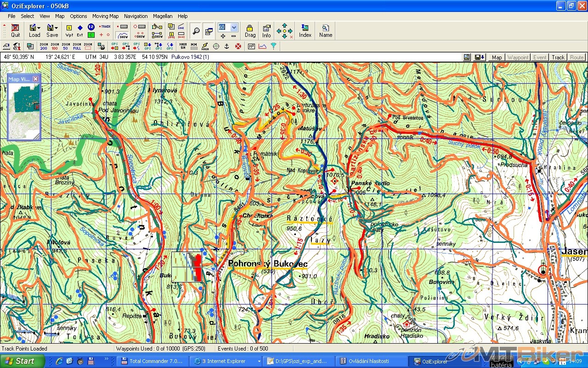588x368 pixels.
Task: Open the Magellan menu
Action: pyautogui.click(x=163, y=16)
